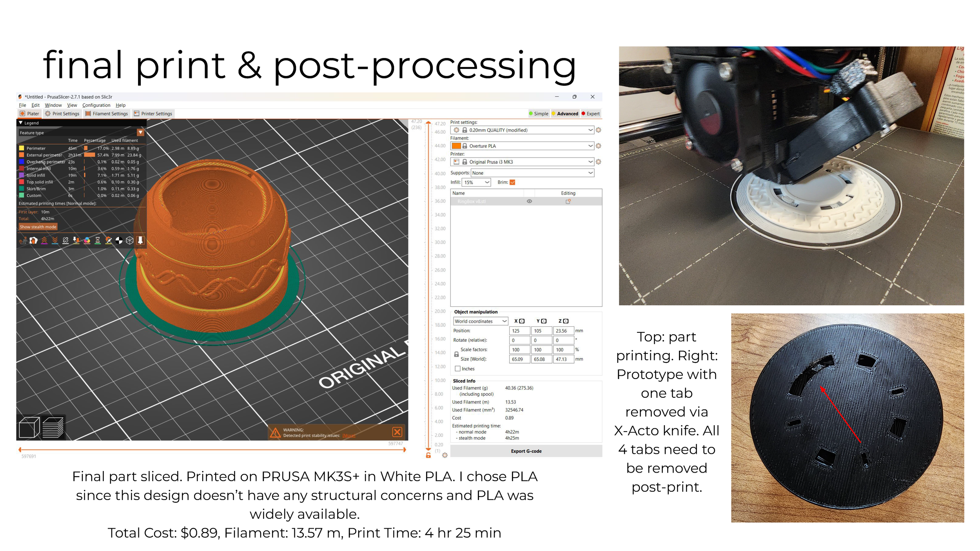Click the orange filament color swatch
The height and width of the screenshot is (551, 980).
pyautogui.click(x=456, y=146)
